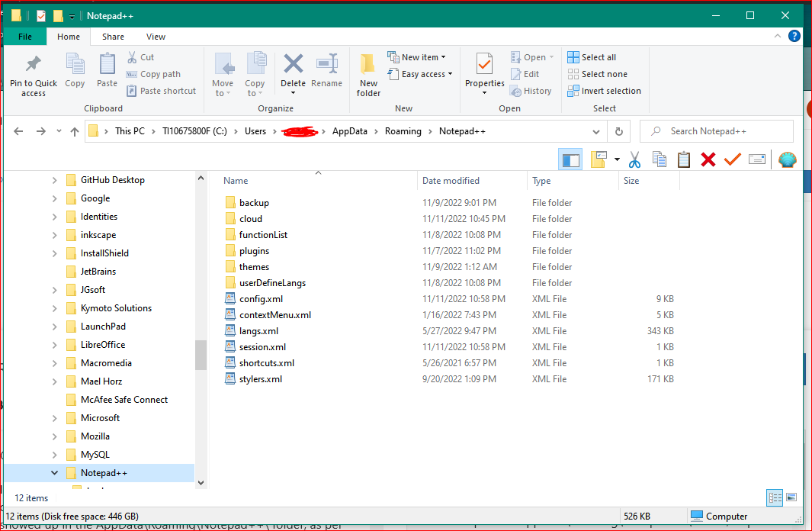
Task: Click the Properties checkmark icon
Action: pos(484,64)
